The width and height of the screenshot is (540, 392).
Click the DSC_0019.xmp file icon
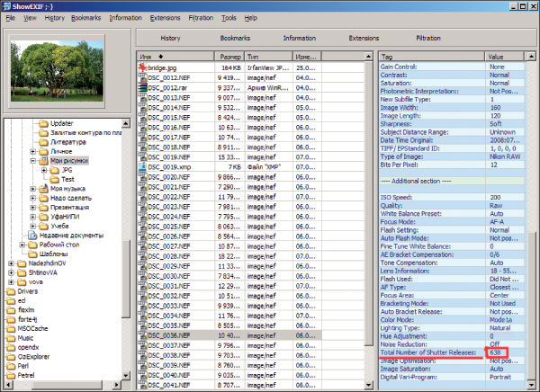coord(142,168)
